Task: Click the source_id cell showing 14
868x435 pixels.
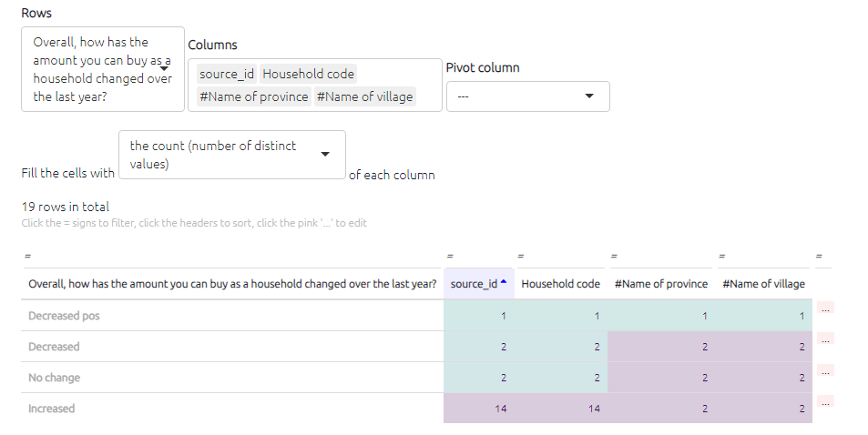Action: coord(500,409)
